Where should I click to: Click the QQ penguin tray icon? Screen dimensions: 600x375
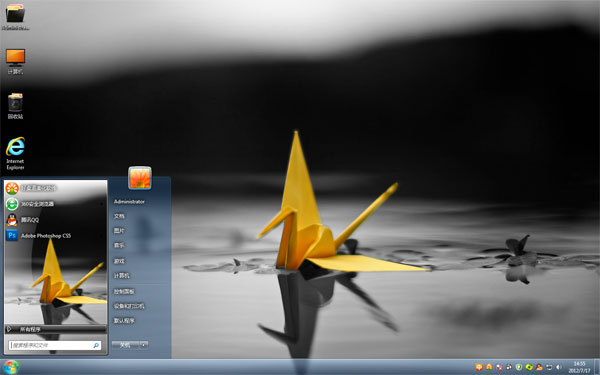539,367
